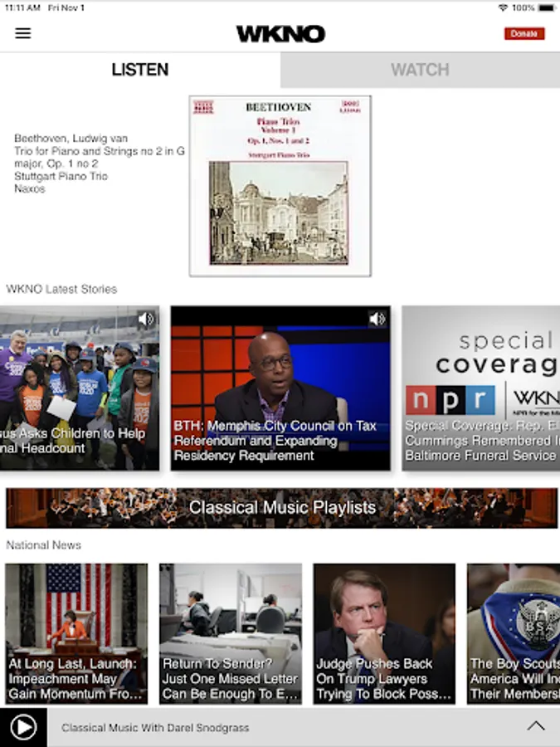
Task: Tap the battery indicator in status bar
Action: [x=548, y=7]
